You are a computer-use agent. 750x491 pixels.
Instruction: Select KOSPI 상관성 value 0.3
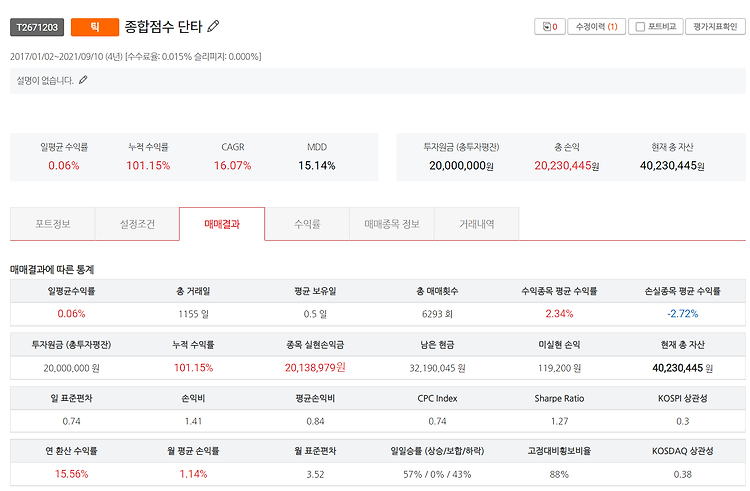pos(683,421)
